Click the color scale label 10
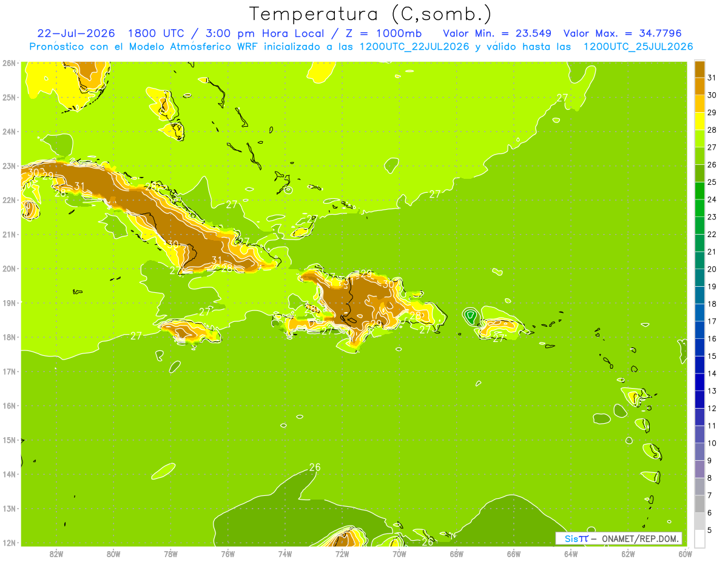Screen dimensions: 728x562 click(x=712, y=443)
